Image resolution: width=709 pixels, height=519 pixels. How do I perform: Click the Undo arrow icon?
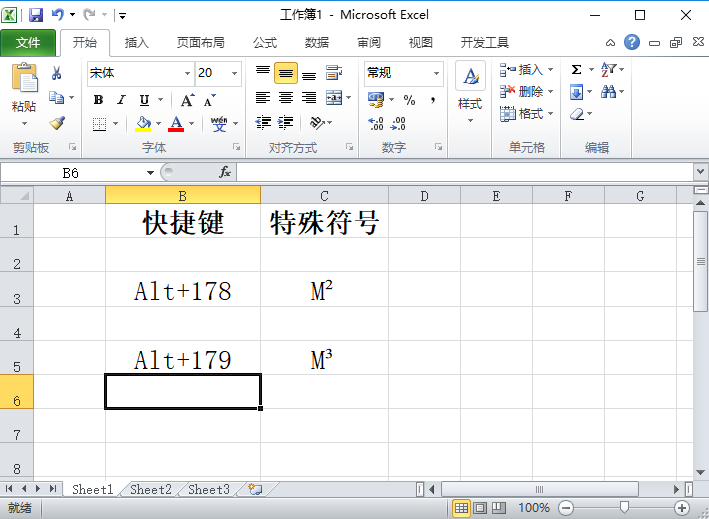click(x=58, y=15)
